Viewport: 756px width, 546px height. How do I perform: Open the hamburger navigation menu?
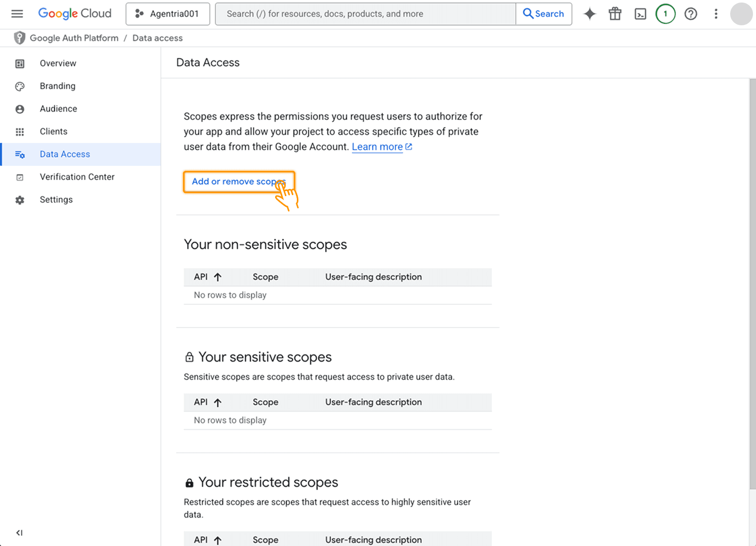[x=17, y=14]
